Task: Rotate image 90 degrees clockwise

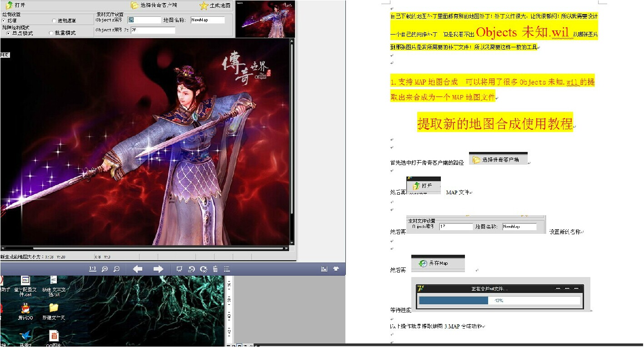Action: click(203, 269)
